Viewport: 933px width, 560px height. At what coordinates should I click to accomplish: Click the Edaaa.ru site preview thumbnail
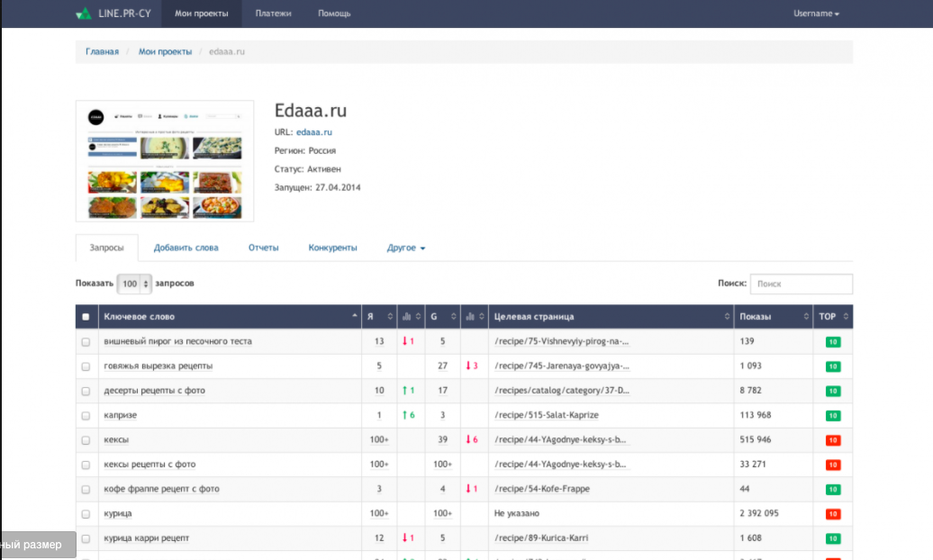point(165,160)
